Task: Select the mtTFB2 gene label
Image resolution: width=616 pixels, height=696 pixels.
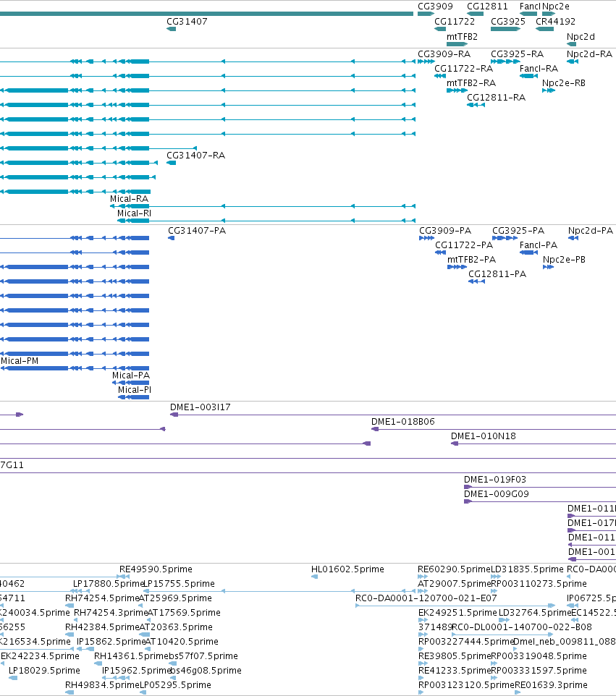Action: point(462,37)
